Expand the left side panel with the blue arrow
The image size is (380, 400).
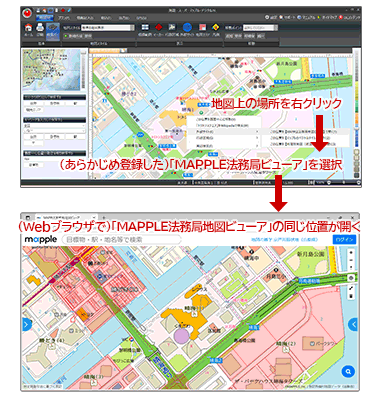(27, 324)
